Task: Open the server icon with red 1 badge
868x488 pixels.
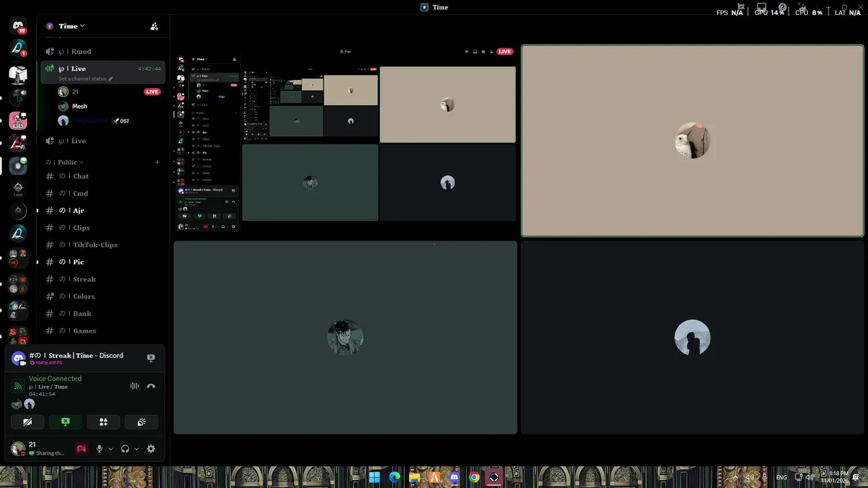Action: [x=18, y=48]
